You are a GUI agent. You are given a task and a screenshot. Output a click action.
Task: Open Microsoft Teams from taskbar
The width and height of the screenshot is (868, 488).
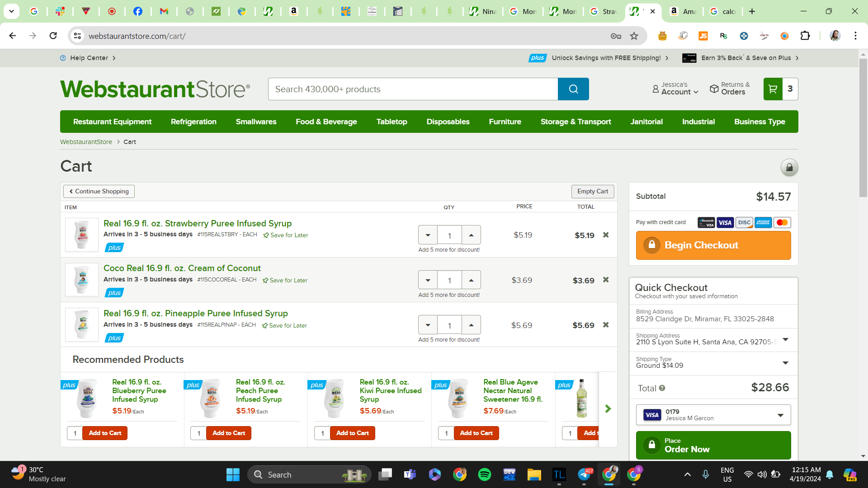coord(410,474)
